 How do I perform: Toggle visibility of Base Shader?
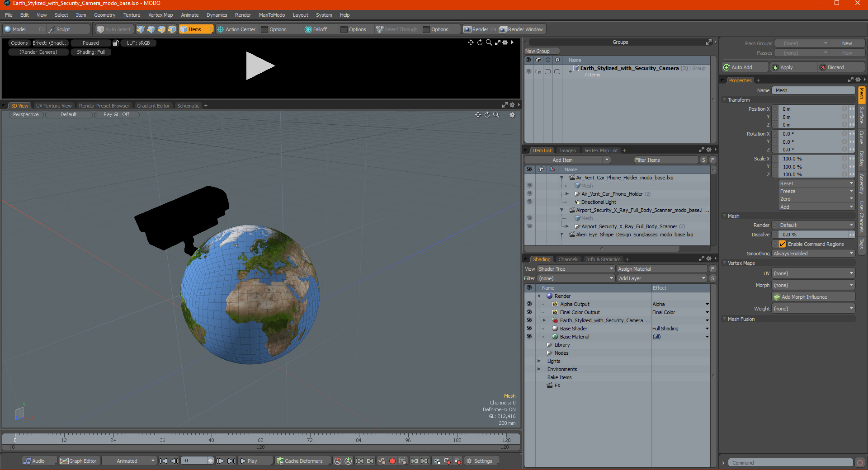[x=529, y=329]
